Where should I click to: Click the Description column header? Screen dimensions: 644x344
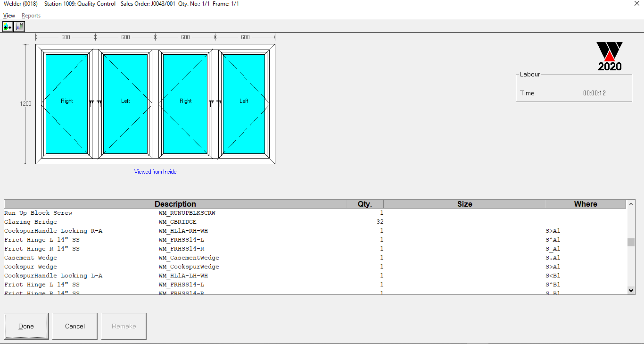click(175, 204)
